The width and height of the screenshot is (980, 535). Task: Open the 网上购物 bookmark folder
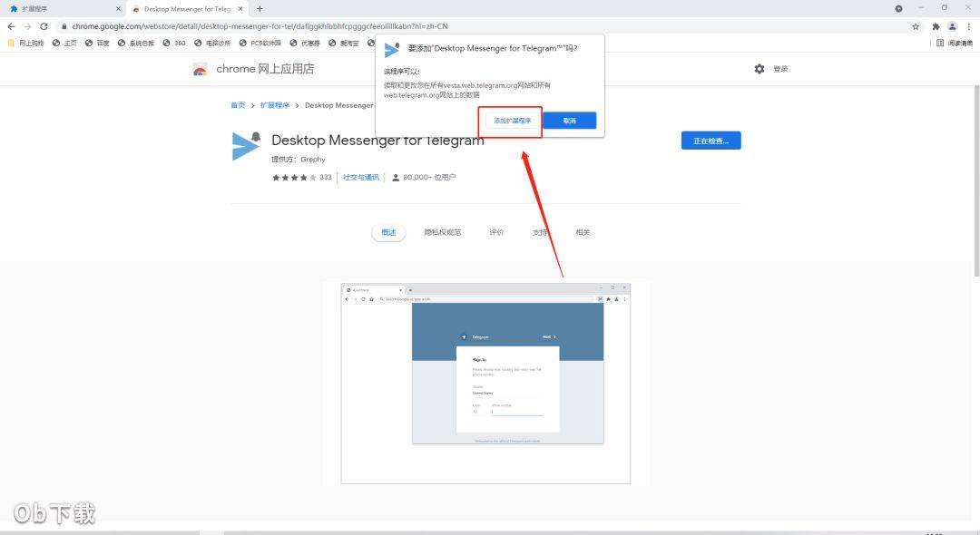click(25, 44)
